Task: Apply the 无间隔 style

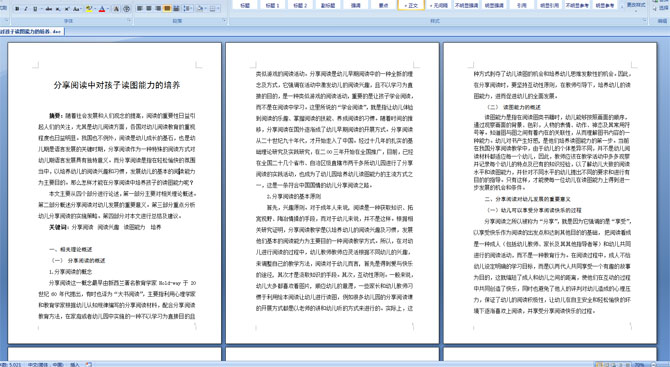Action: click(x=438, y=5)
